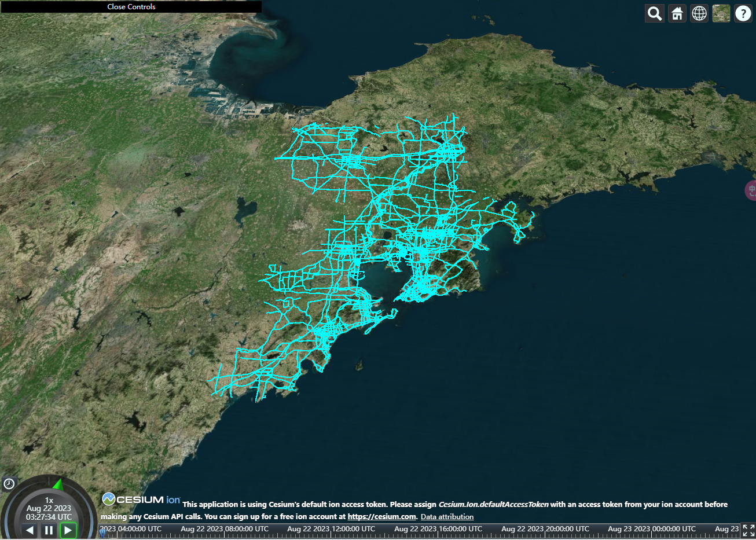
Task: Click the timeline 04:00:00 UTC label
Action: coord(132,529)
